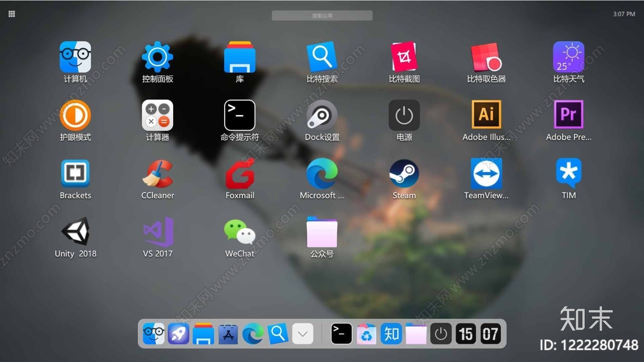
Task: Launch Microsoft Edge from the app grid
Action: [322, 173]
